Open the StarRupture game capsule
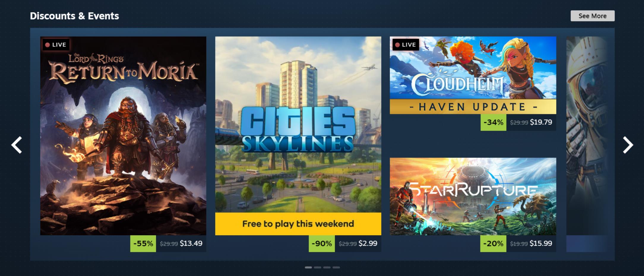 coord(473,196)
